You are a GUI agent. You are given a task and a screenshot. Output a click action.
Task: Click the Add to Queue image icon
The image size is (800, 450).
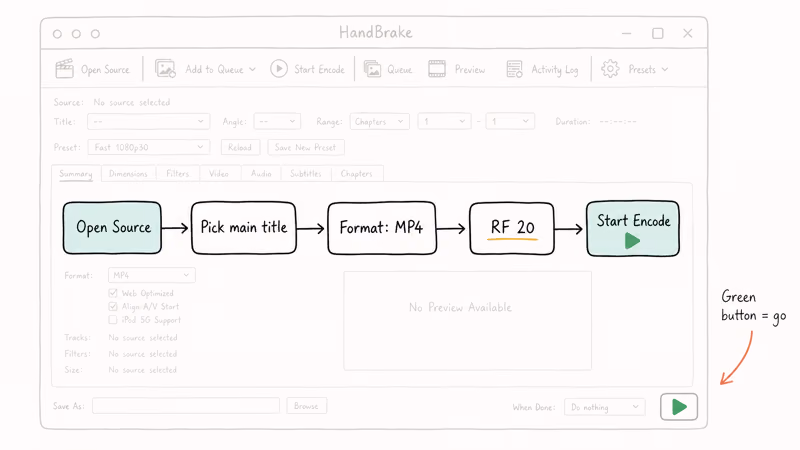click(165, 69)
